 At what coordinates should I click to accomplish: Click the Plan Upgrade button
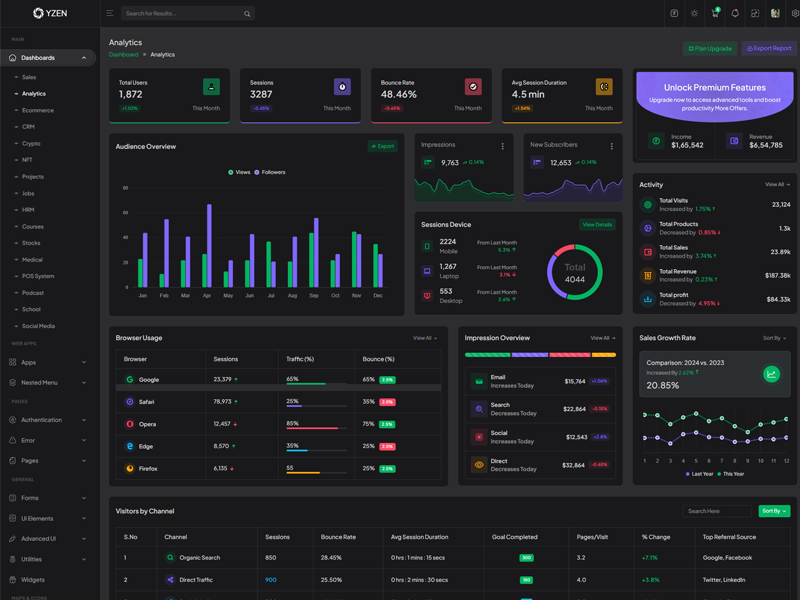pos(710,48)
